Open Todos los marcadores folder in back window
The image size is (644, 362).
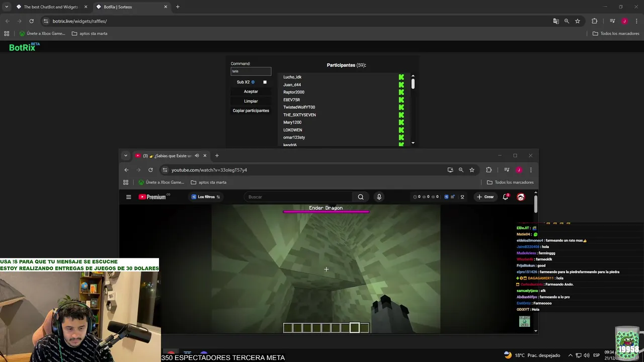point(616,34)
